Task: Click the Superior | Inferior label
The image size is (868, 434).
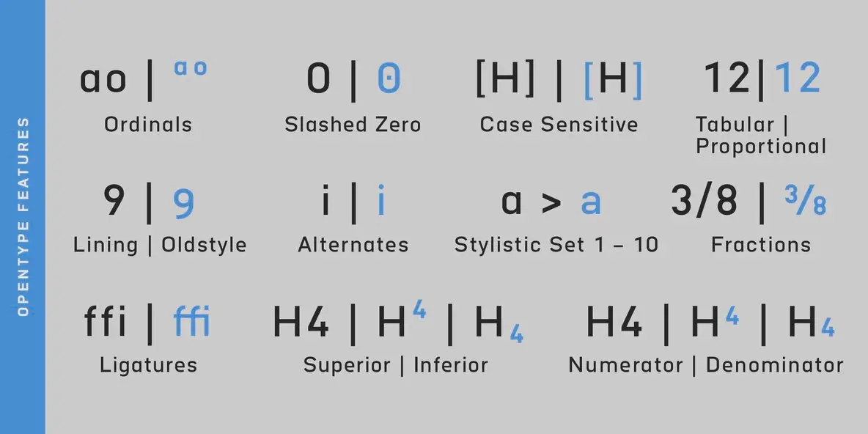Action: (395, 365)
